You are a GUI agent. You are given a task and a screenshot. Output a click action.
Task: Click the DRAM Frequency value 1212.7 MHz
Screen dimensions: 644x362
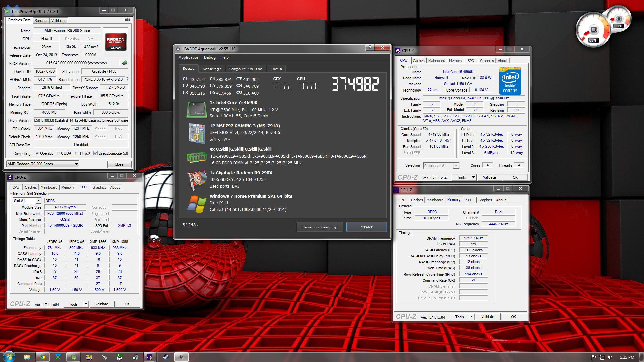[473, 238]
